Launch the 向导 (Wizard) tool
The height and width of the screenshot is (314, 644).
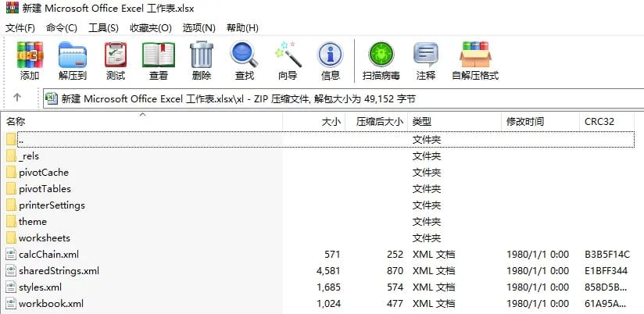(288, 61)
